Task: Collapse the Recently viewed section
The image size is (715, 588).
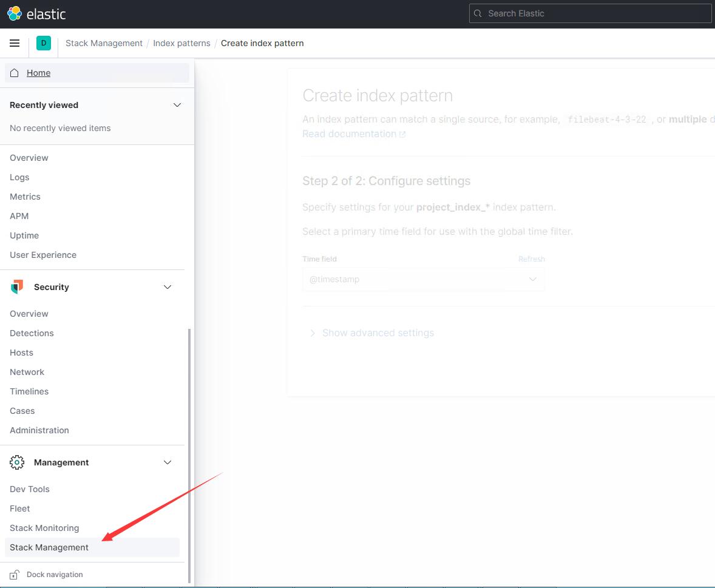Action: pyautogui.click(x=177, y=105)
